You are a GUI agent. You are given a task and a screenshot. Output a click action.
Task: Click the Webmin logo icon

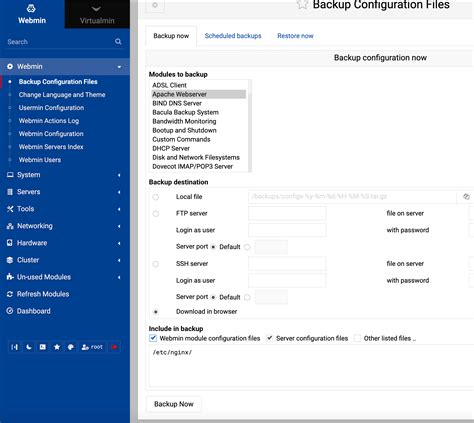point(31,8)
